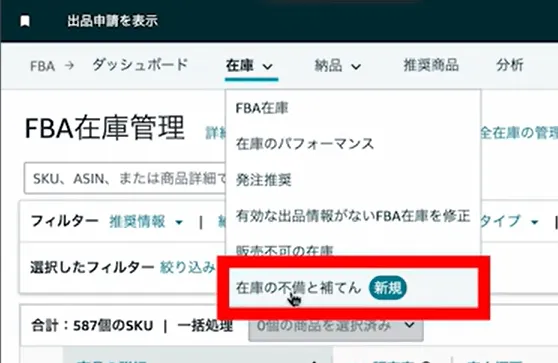Open the 出品申請を表示 link
Viewport: 558px width, 363px height.
coord(112,21)
